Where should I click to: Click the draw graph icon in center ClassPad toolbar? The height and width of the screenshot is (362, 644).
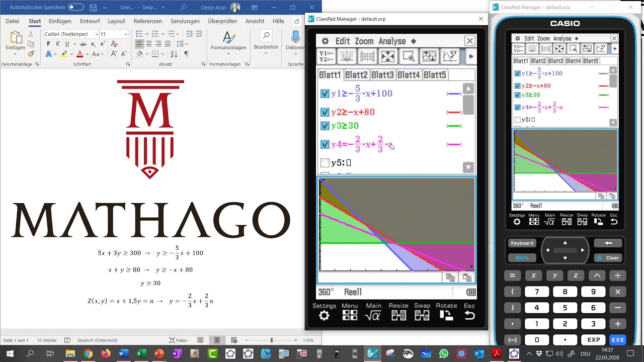pyautogui.click(x=347, y=56)
